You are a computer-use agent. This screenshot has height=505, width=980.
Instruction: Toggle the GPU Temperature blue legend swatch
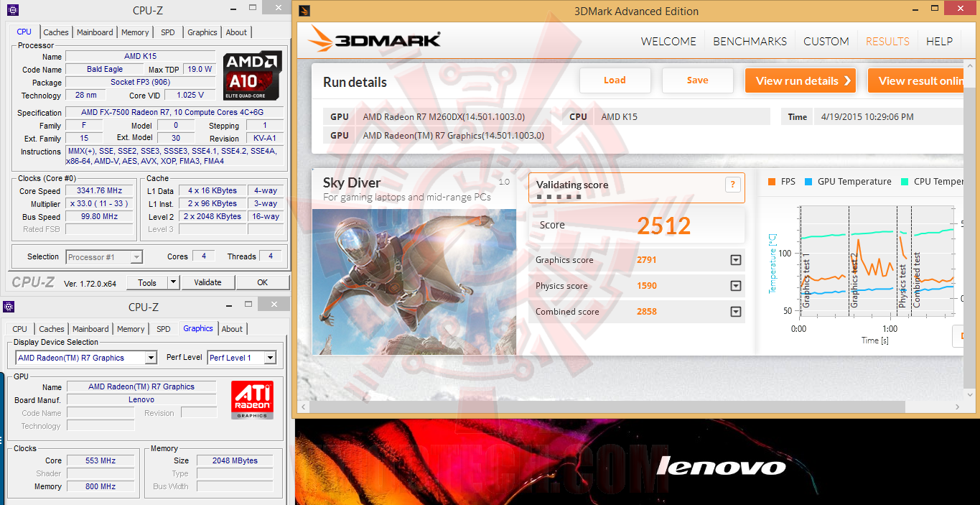808,182
